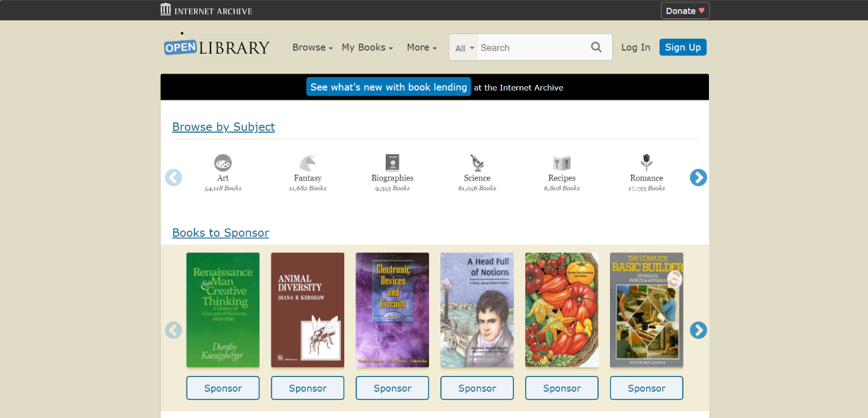Advance subject carousel with right arrow

698,178
